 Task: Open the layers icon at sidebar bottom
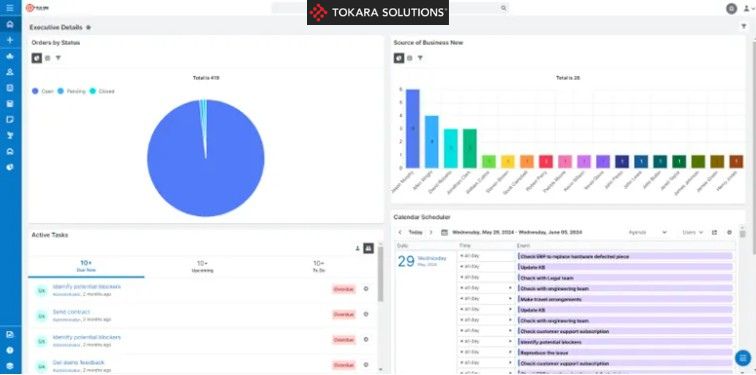pyautogui.click(x=10, y=366)
